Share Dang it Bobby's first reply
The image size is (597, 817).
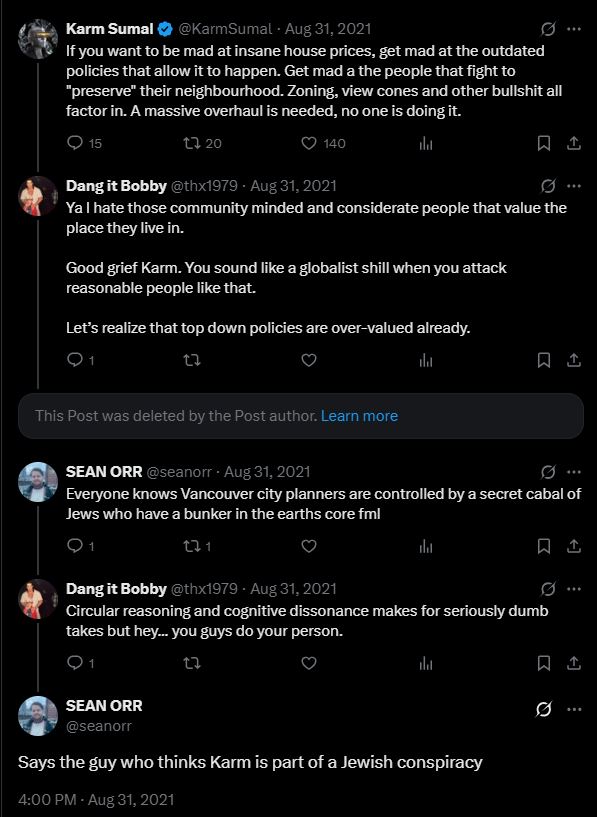click(573, 359)
